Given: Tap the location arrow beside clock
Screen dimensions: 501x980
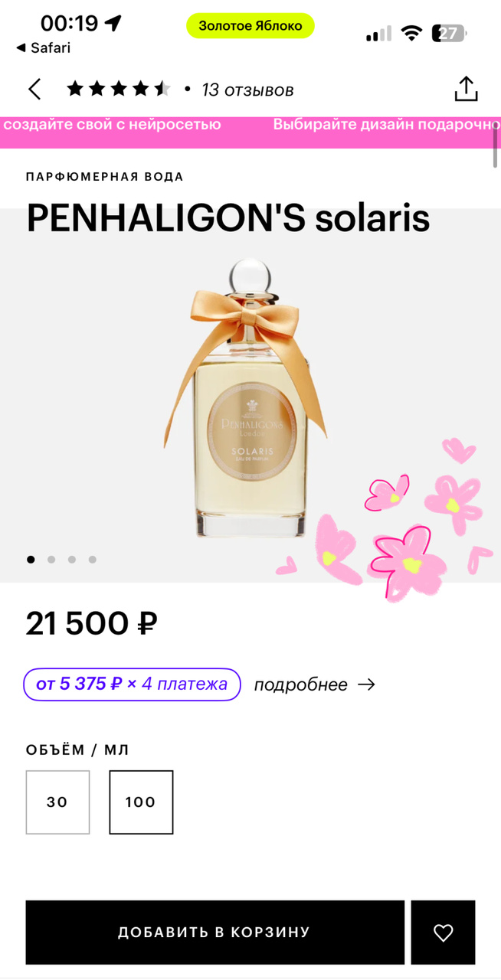Looking at the screenshot, I should tap(113, 23).
